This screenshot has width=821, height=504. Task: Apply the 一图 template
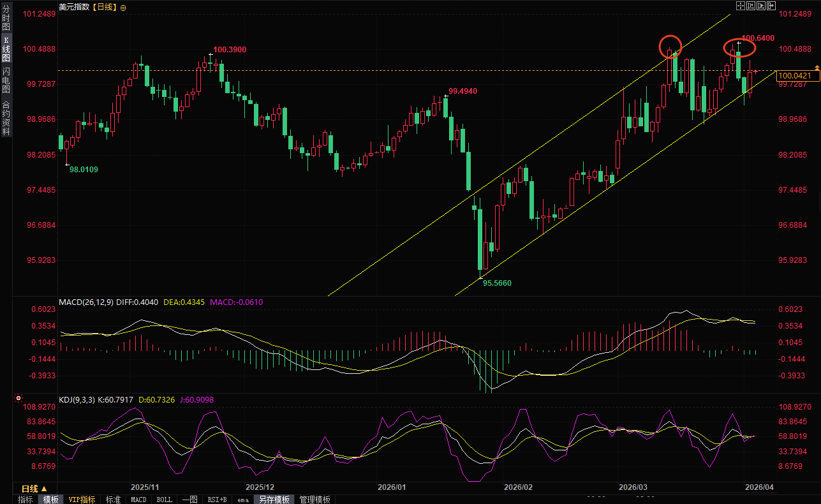pos(189,500)
